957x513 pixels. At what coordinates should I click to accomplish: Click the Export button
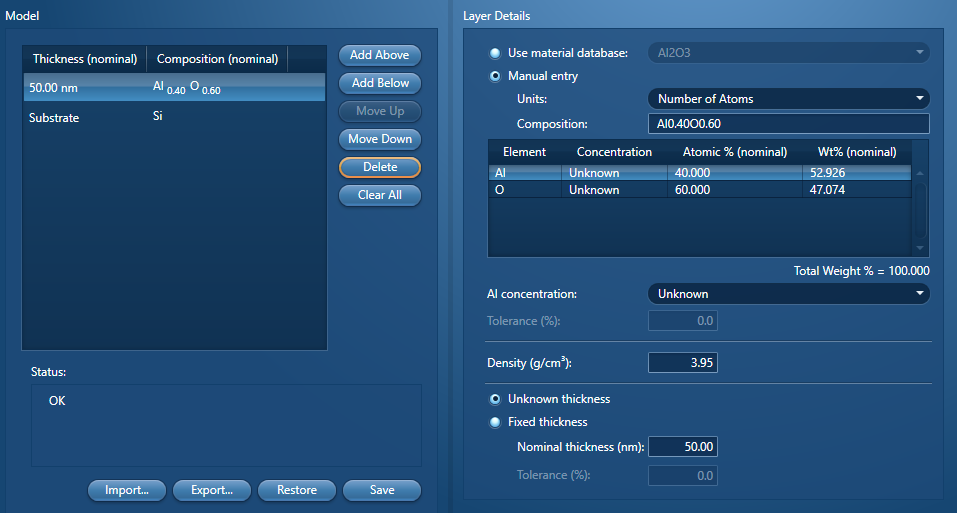pos(211,490)
